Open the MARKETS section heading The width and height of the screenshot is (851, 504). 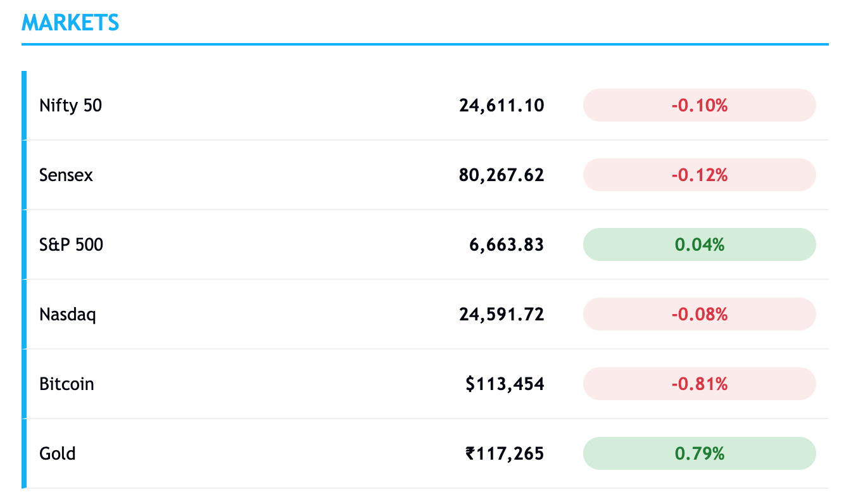[x=70, y=23]
